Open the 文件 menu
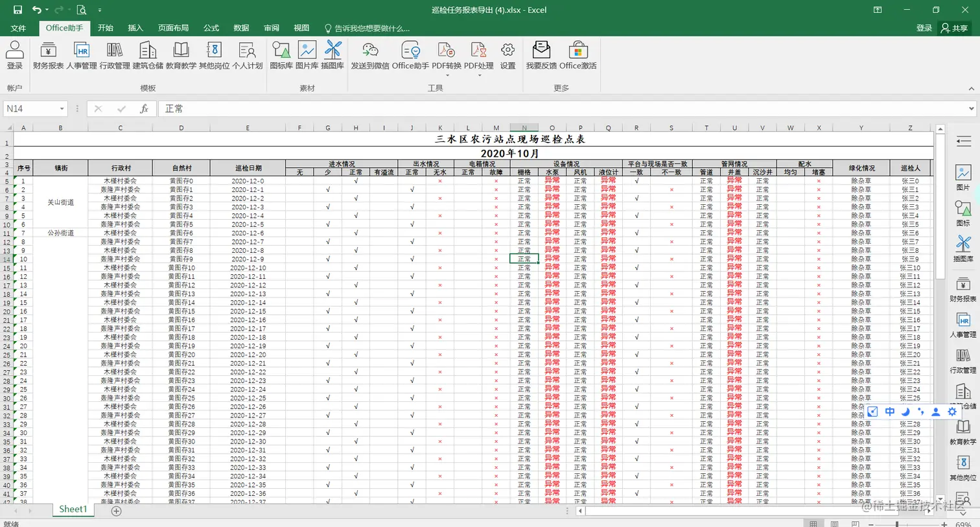 pyautogui.click(x=18, y=28)
